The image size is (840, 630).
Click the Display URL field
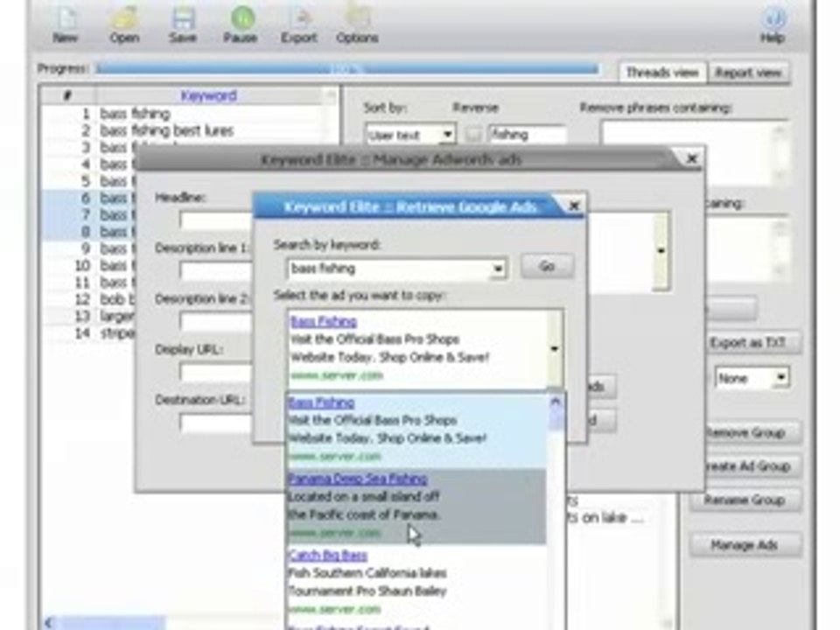[216, 373]
